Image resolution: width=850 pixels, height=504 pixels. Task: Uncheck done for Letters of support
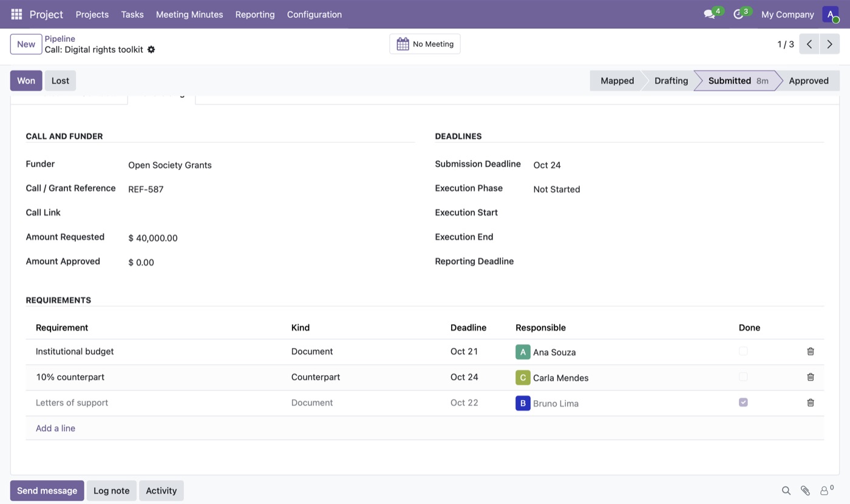click(743, 403)
